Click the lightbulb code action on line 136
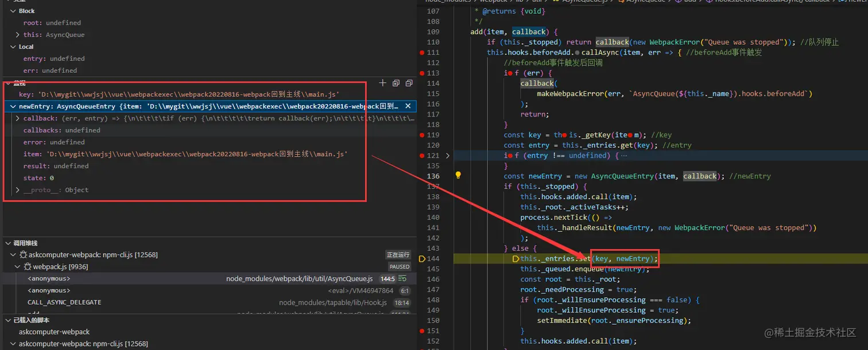The height and width of the screenshot is (350, 868). tap(458, 176)
